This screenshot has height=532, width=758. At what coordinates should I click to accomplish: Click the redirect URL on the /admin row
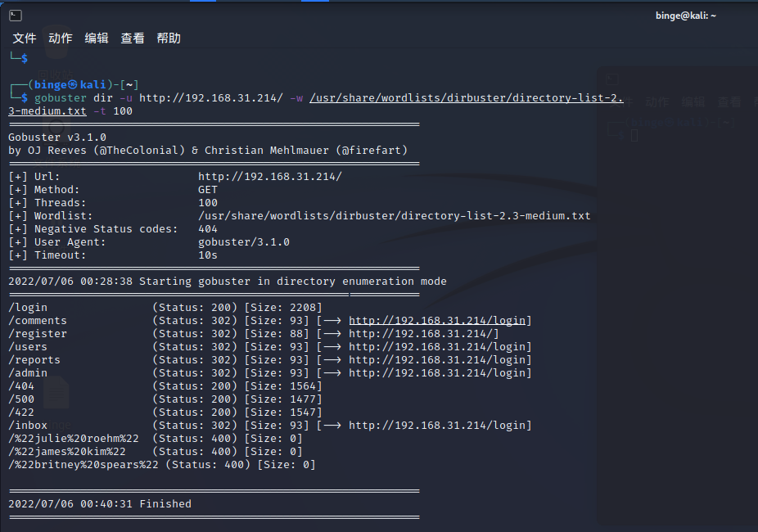437,372
